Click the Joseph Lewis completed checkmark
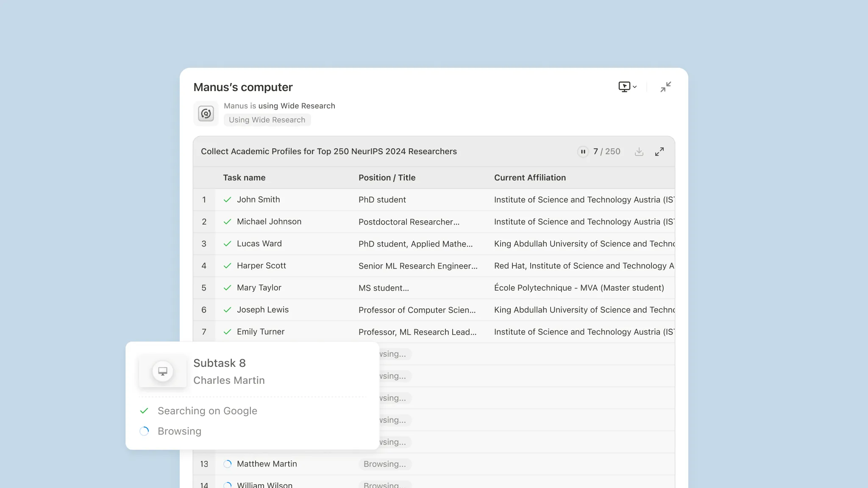 228,310
